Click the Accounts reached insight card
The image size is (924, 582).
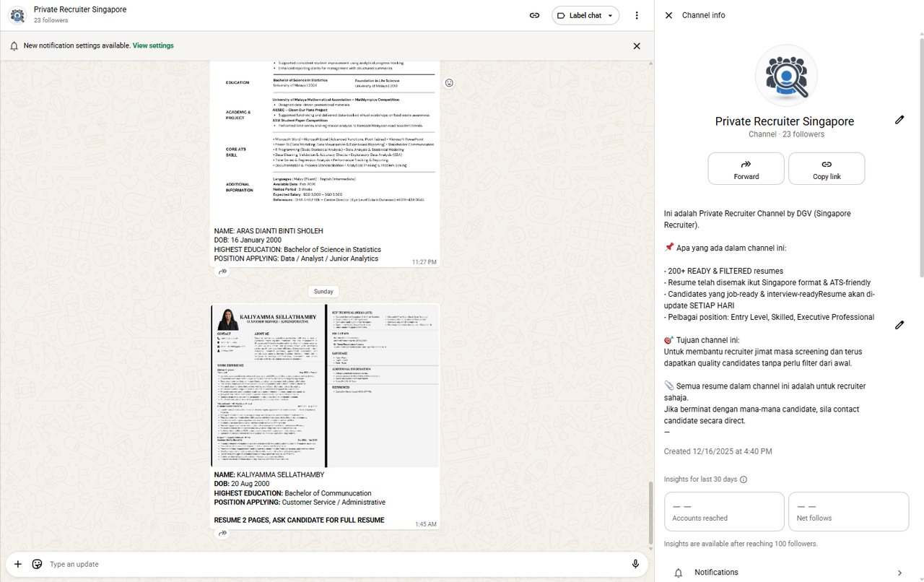point(724,512)
